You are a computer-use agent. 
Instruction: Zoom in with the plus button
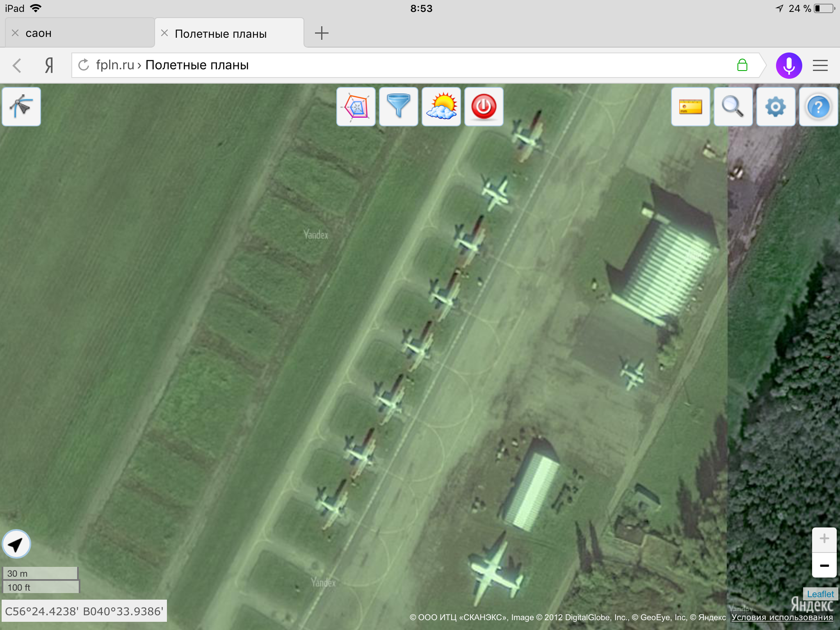(x=824, y=539)
